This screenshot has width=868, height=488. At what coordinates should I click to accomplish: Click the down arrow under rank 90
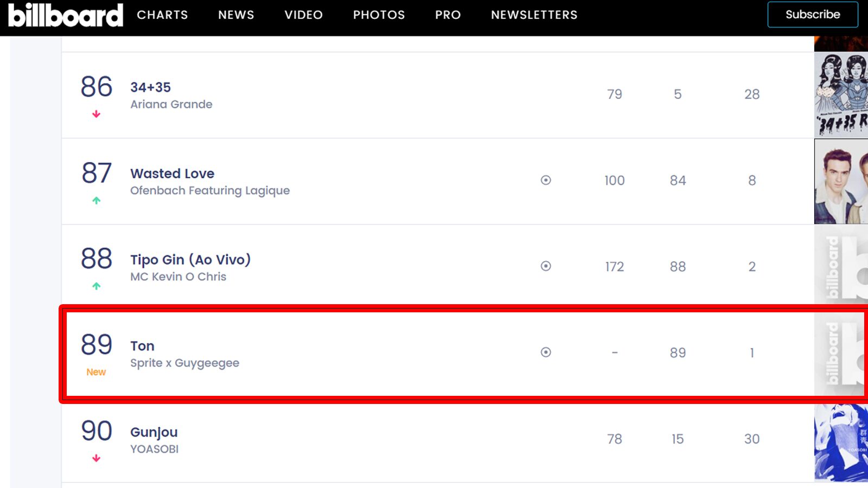[97, 459]
